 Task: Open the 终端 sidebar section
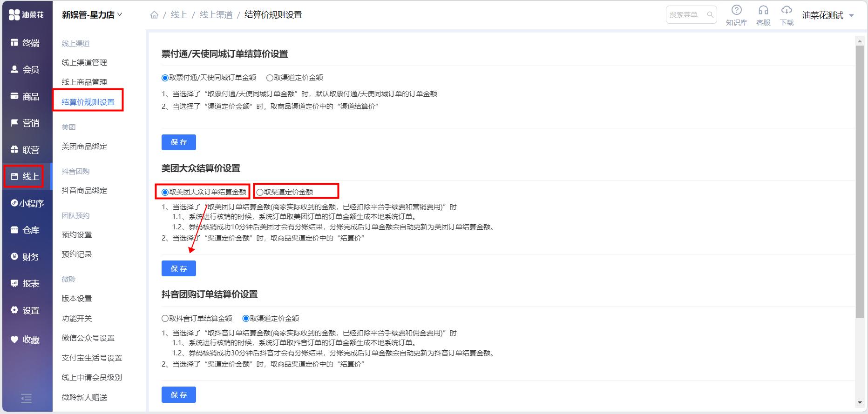(x=26, y=43)
